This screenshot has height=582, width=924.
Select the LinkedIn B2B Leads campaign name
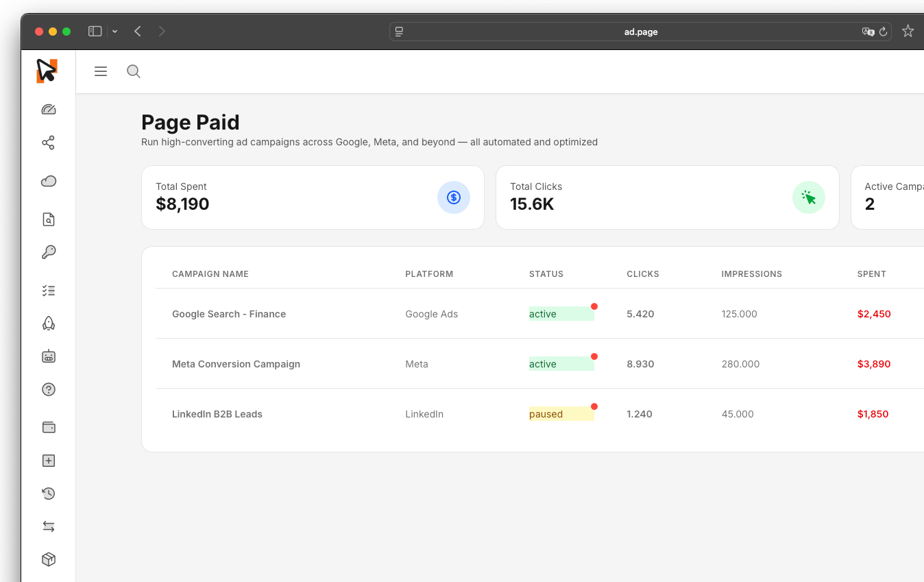217,414
